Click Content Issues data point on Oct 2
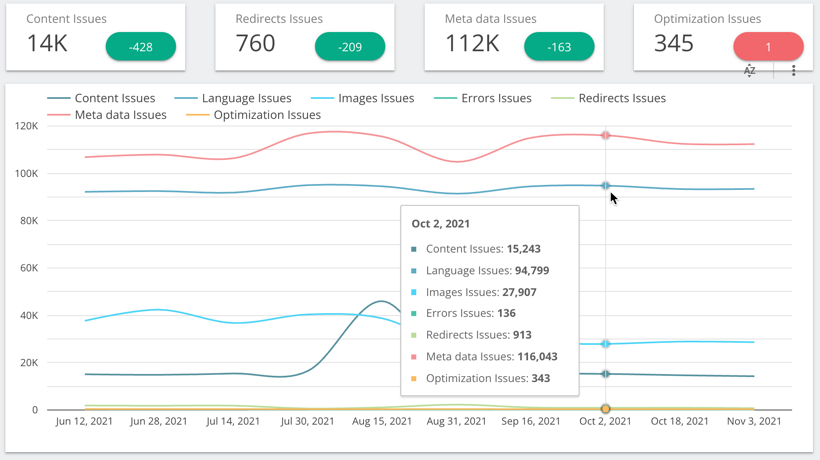 (x=605, y=374)
